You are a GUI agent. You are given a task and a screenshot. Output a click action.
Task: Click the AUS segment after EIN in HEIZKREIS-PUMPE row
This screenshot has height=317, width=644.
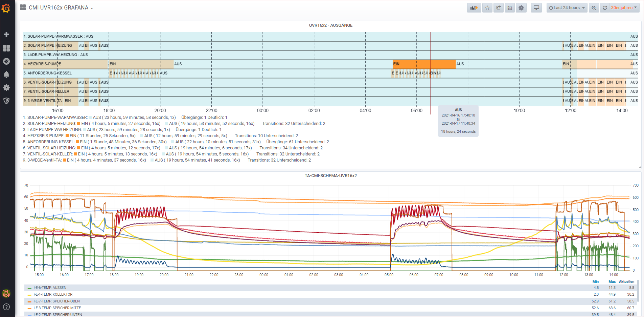[509, 64]
